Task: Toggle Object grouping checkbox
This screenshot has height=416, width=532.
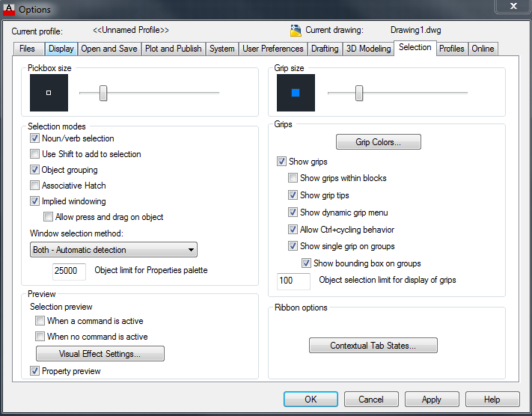Action: (x=34, y=169)
